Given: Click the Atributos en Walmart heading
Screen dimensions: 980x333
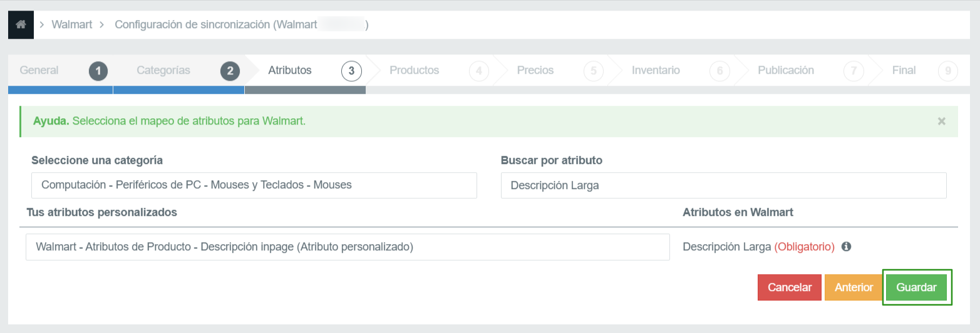Looking at the screenshot, I should [738, 212].
